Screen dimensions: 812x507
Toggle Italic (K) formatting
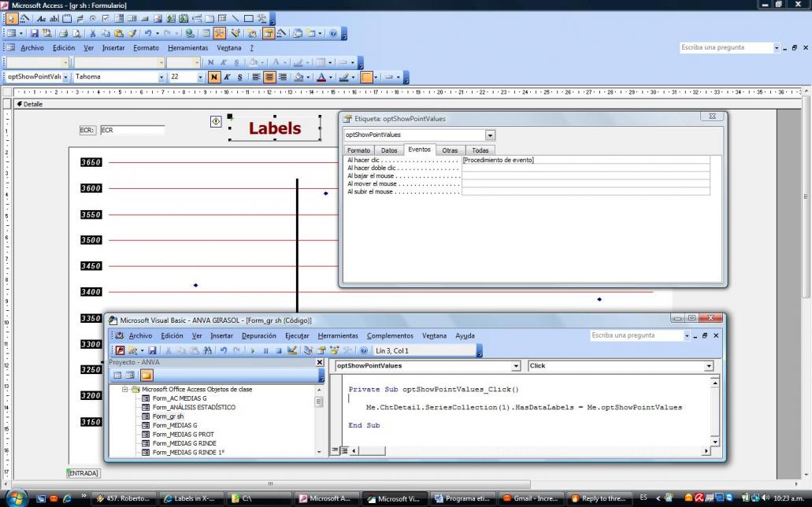click(227, 77)
